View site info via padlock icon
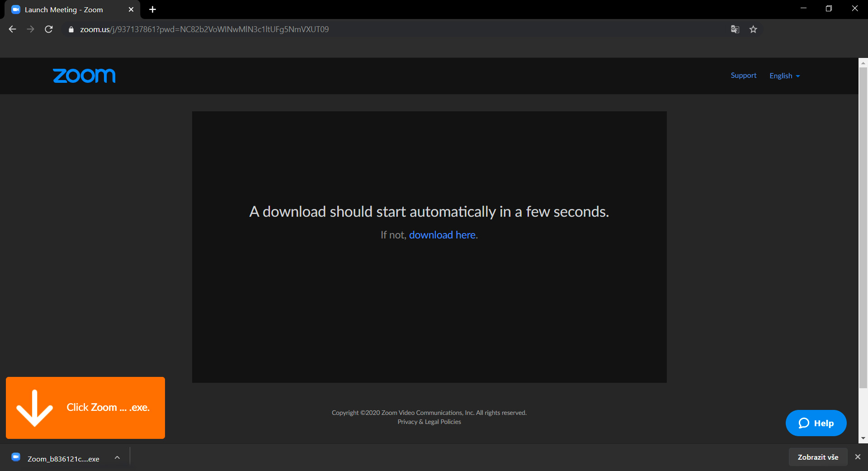868x471 pixels. [x=71, y=29]
